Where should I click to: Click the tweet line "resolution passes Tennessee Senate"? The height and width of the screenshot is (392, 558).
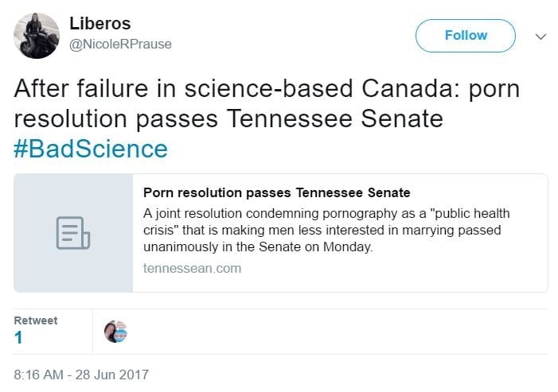pyautogui.click(x=228, y=118)
